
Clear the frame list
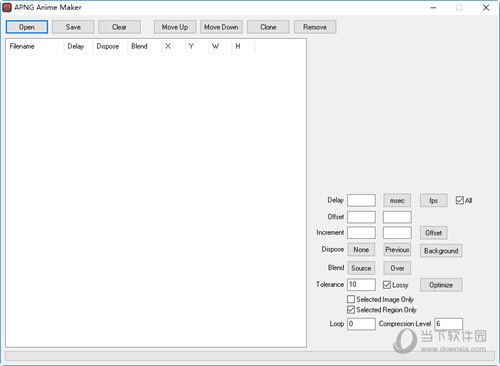tap(119, 27)
